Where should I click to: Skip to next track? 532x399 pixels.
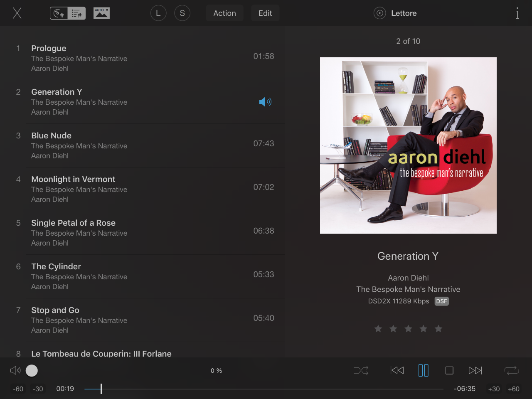tap(475, 370)
